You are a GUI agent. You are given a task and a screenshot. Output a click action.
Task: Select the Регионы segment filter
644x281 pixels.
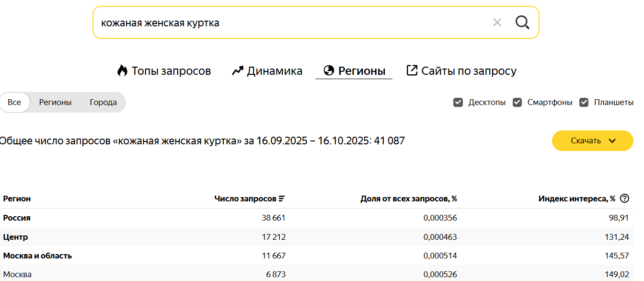[x=55, y=102]
